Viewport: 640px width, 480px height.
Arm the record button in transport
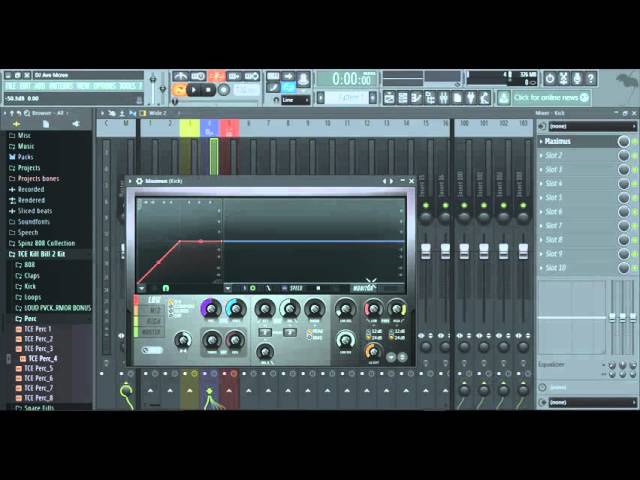223,90
